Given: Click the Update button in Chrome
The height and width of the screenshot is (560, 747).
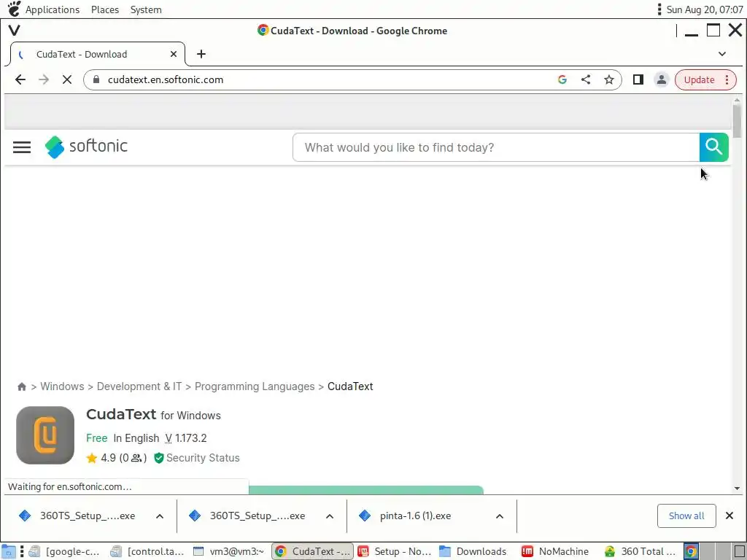Looking at the screenshot, I should 699,79.
